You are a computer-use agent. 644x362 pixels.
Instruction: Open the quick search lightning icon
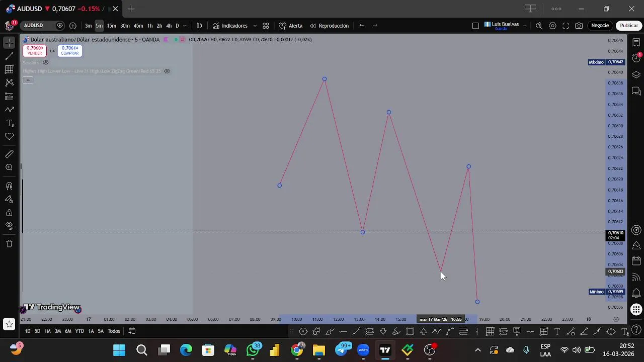pyautogui.click(x=539, y=26)
